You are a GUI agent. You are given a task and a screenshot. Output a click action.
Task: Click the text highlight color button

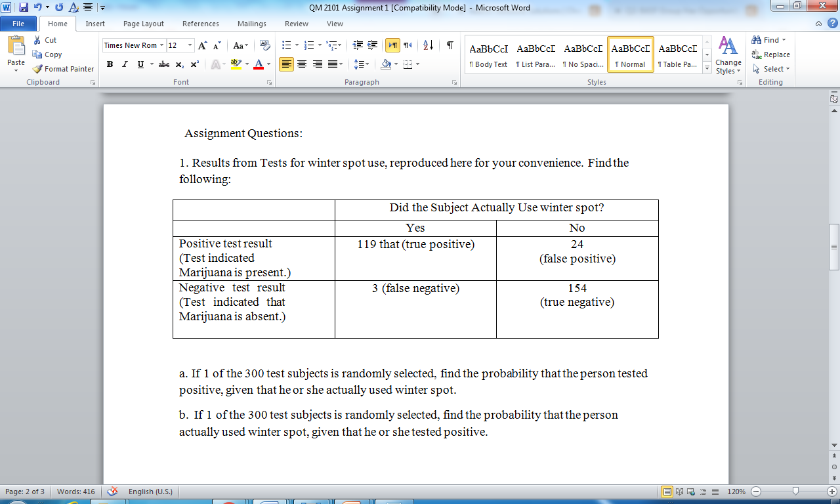235,64
